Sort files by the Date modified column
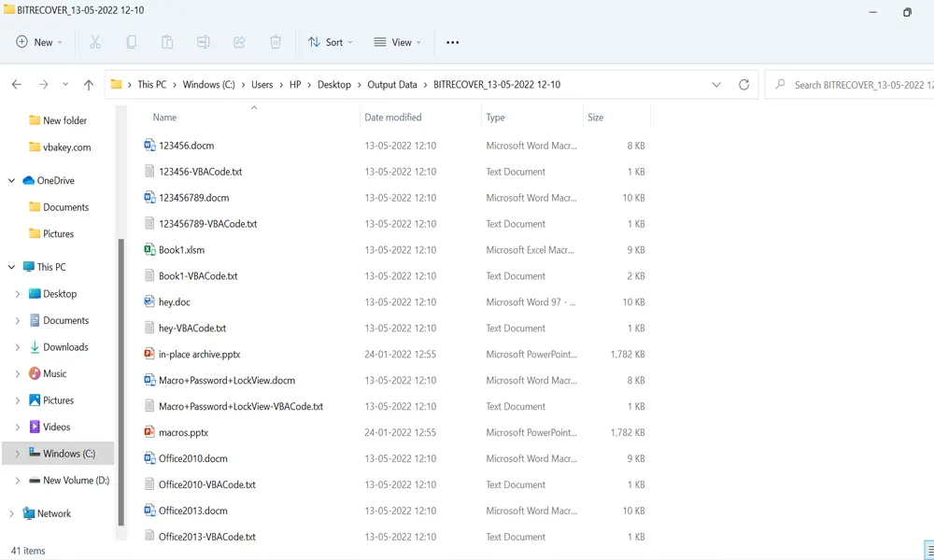The width and height of the screenshot is (934, 560). (x=393, y=118)
